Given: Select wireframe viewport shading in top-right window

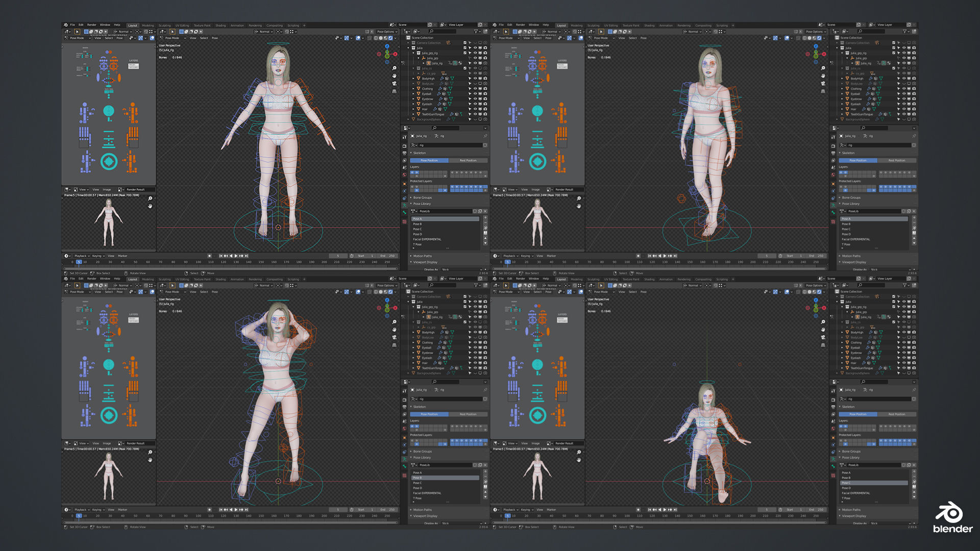Looking at the screenshot, I should click(x=804, y=38).
